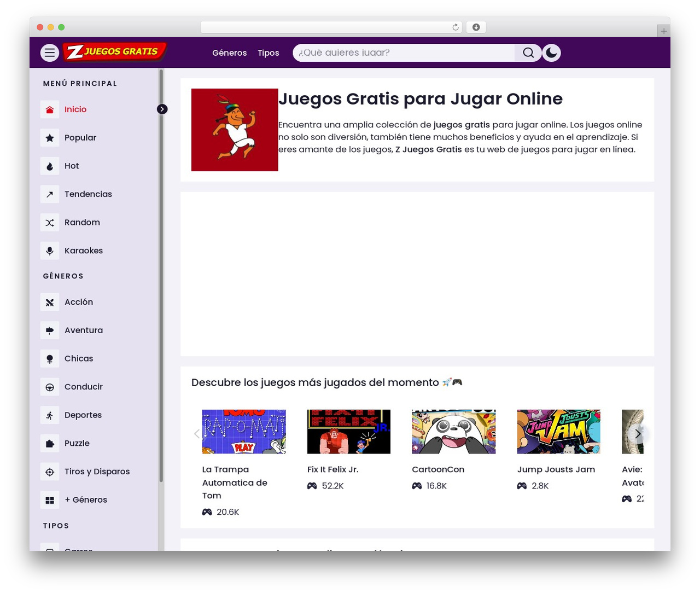The width and height of the screenshot is (700, 593).
Task: Open Tendencias in the sidebar
Action: point(88,194)
